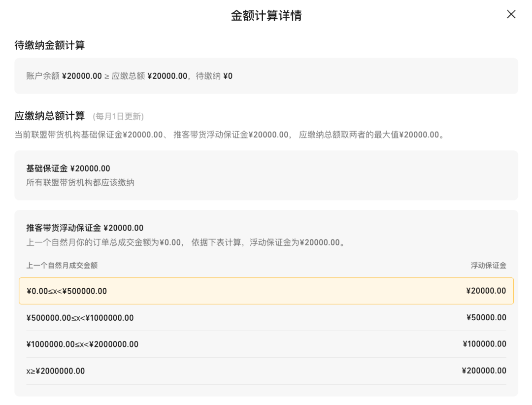Click the ¥20000.00 value in highlighted row

point(486,291)
